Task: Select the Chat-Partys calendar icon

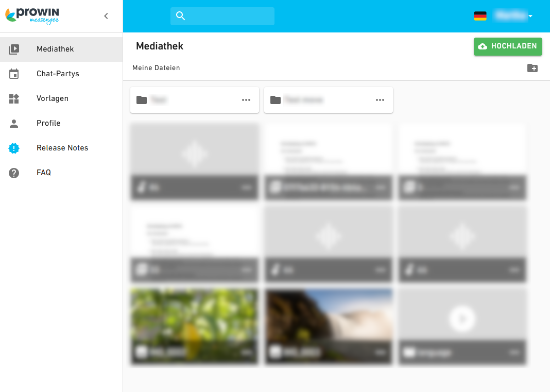Action: pos(13,73)
